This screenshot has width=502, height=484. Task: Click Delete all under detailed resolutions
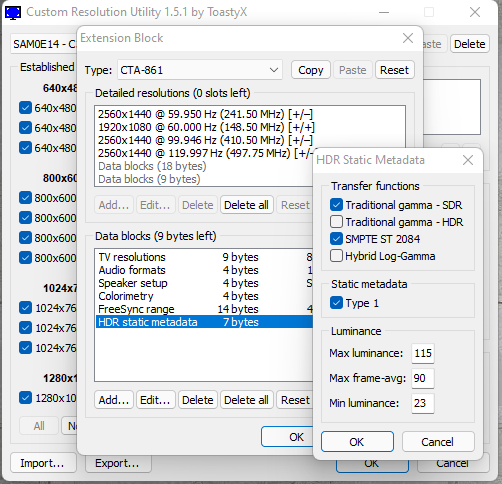click(247, 205)
